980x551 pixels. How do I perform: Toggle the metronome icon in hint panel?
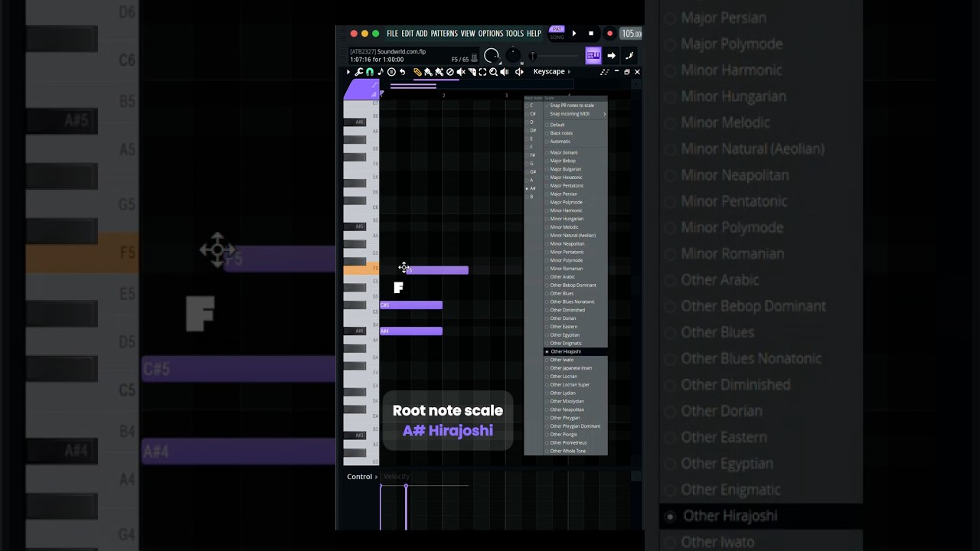click(474, 58)
